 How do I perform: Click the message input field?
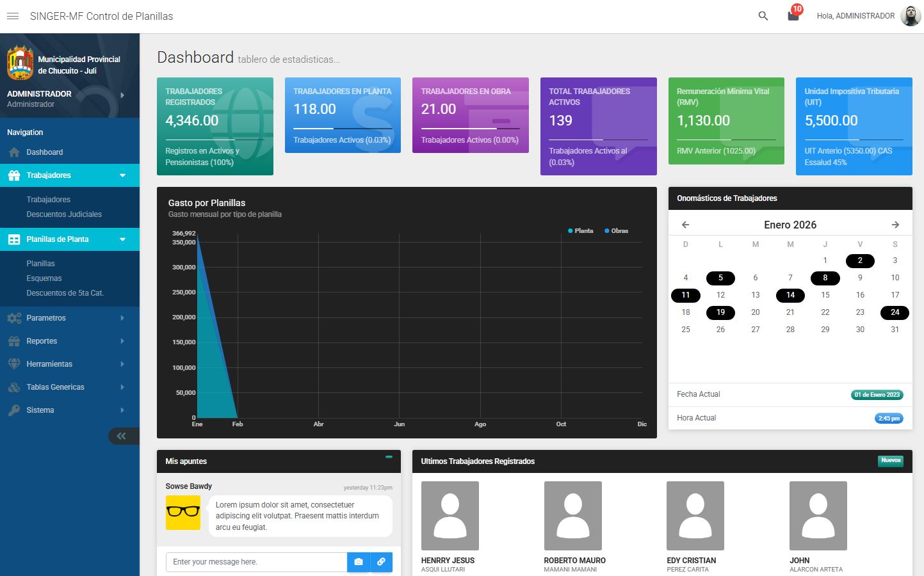tap(256, 562)
